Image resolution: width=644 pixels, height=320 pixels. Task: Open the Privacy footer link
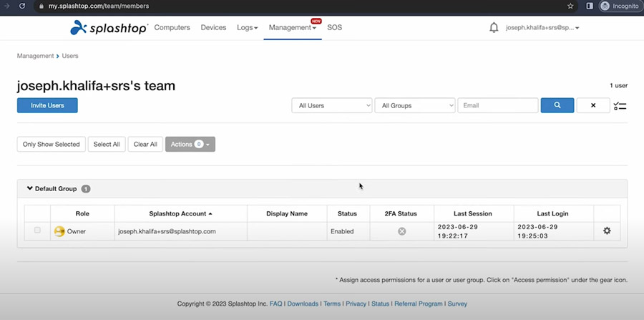coord(356,304)
